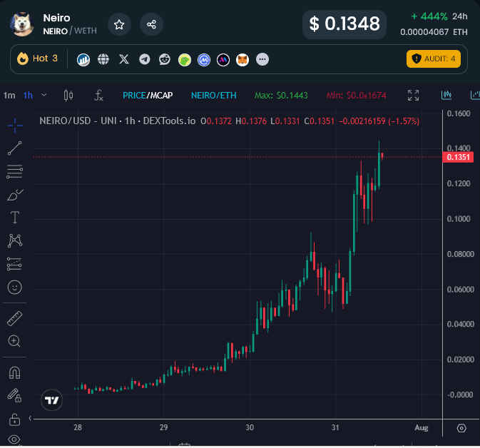Image resolution: width=480 pixels, height=448 pixels.
Task: Collapse the drawing toolbar with side arrow
Action: coord(30,418)
